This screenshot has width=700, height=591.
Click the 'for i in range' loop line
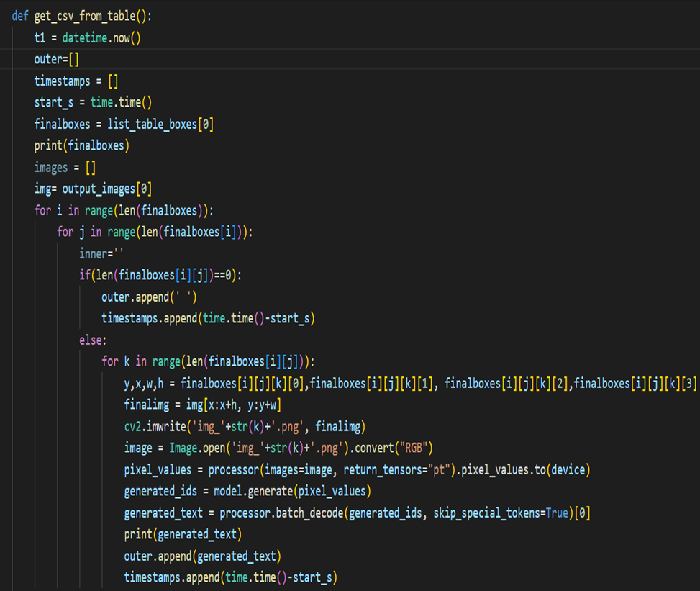pyautogui.click(x=124, y=210)
